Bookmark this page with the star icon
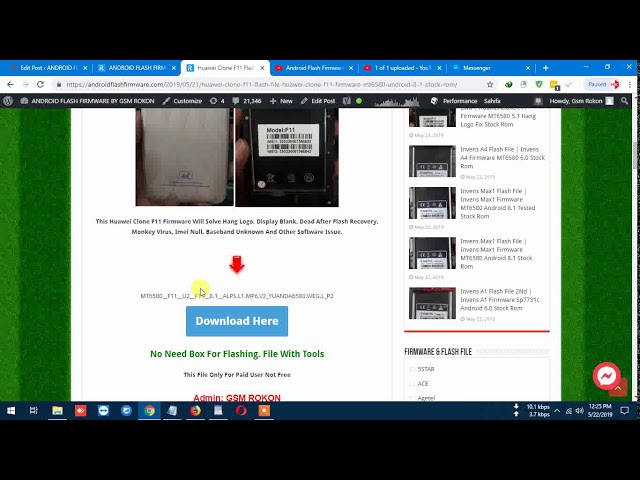 (x=490, y=84)
